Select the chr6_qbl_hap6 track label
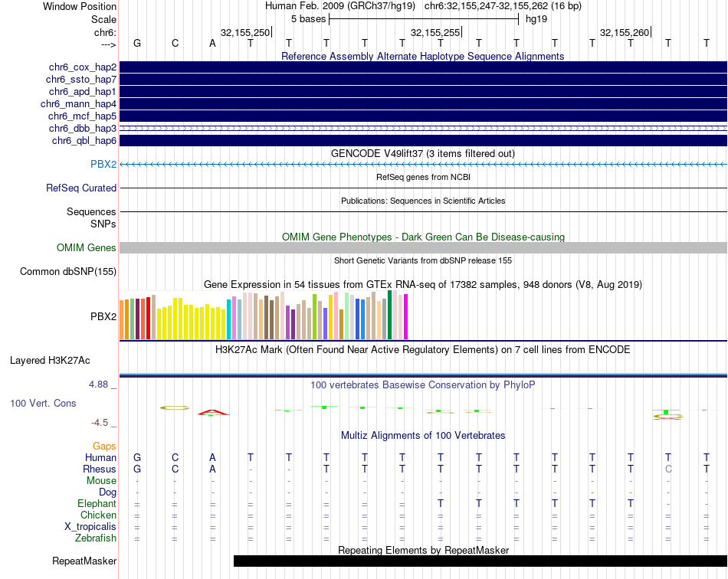The image size is (728, 579). coord(84,141)
